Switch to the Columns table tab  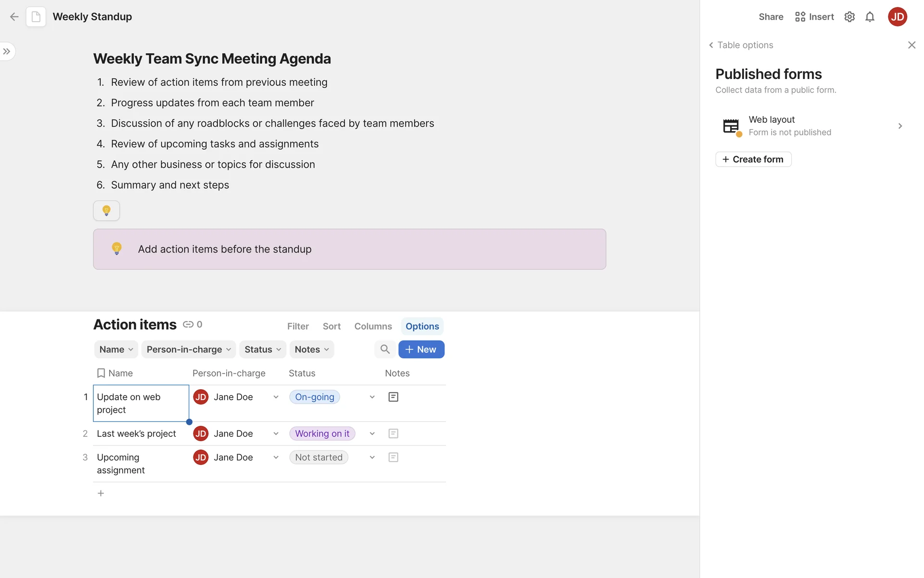(373, 326)
